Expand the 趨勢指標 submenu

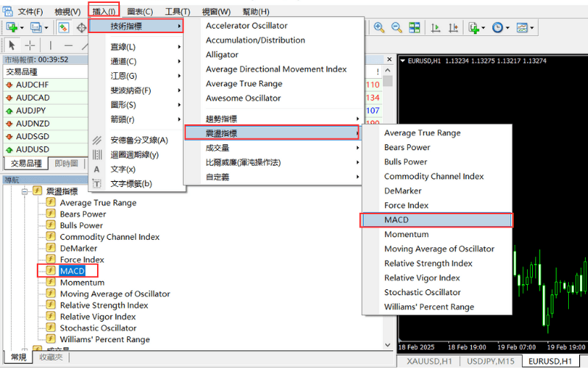click(x=273, y=119)
